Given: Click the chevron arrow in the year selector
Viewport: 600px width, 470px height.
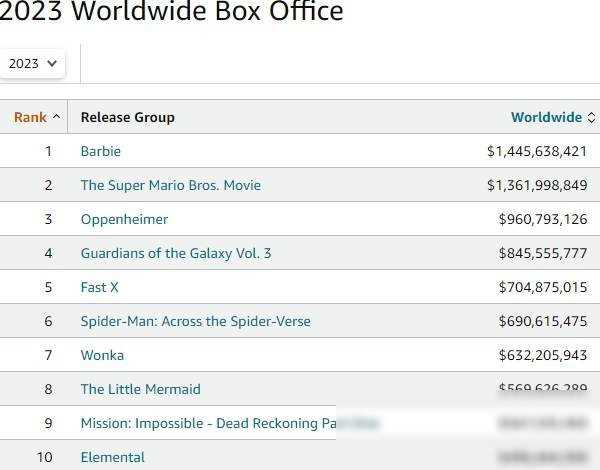Looking at the screenshot, I should click(52, 63).
